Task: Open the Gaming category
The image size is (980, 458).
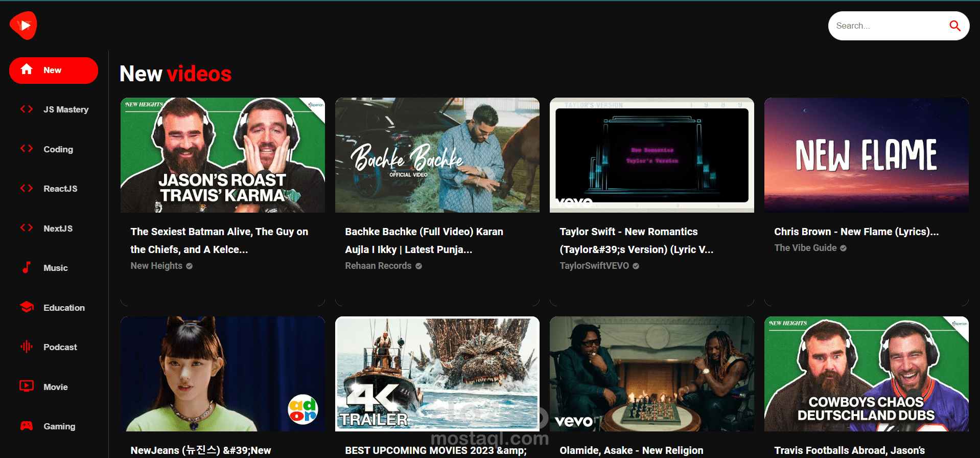Action: coord(54,426)
